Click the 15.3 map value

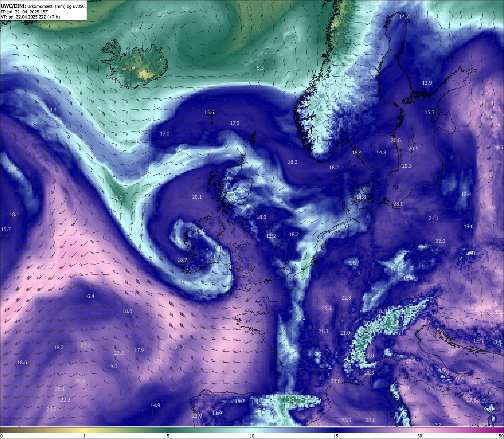pos(430,112)
